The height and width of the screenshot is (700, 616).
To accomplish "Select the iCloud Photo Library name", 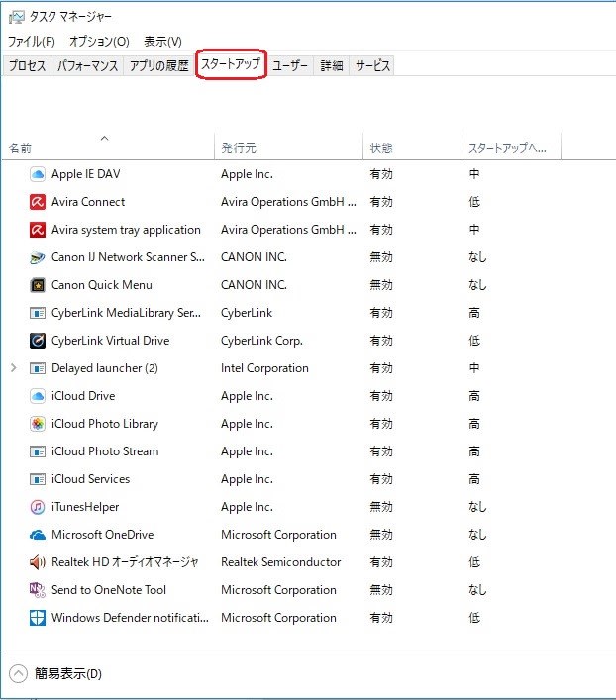I will pyautogui.click(x=105, y=424).
